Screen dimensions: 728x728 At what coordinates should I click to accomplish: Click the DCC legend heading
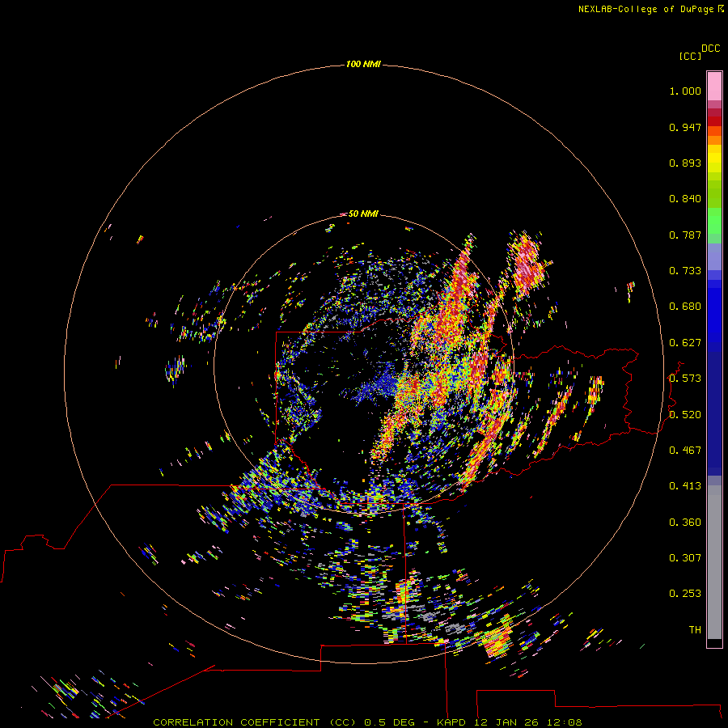(x=710, y=49)
